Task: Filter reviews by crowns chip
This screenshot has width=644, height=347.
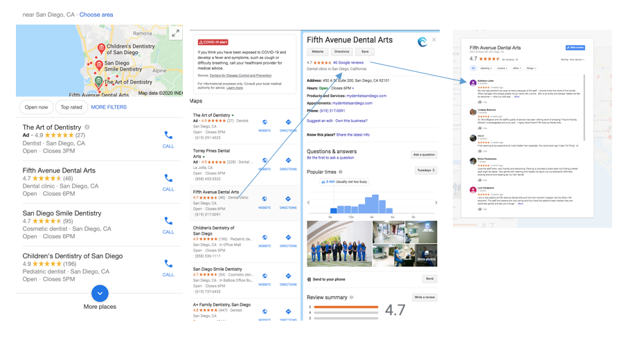Action: 502,68
